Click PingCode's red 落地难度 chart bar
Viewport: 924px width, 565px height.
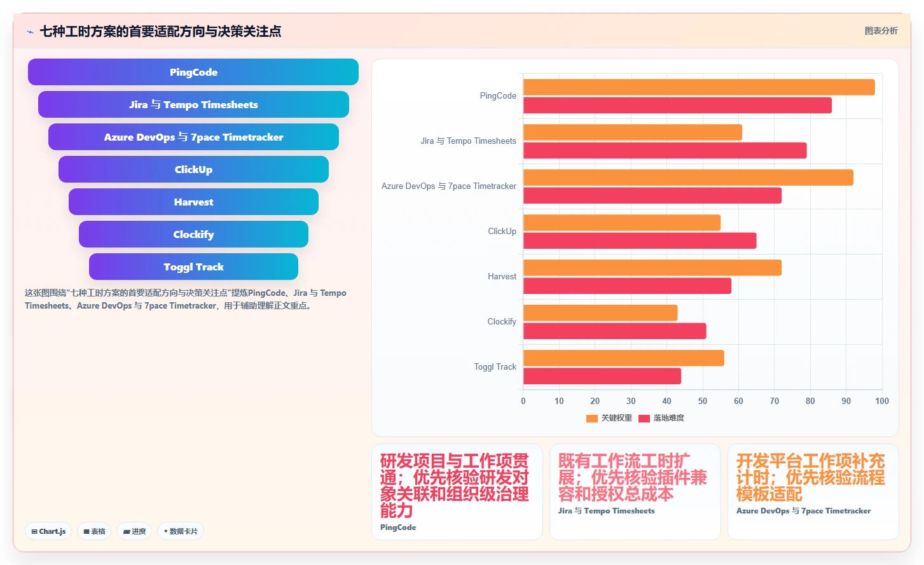[x=677, y=105]
